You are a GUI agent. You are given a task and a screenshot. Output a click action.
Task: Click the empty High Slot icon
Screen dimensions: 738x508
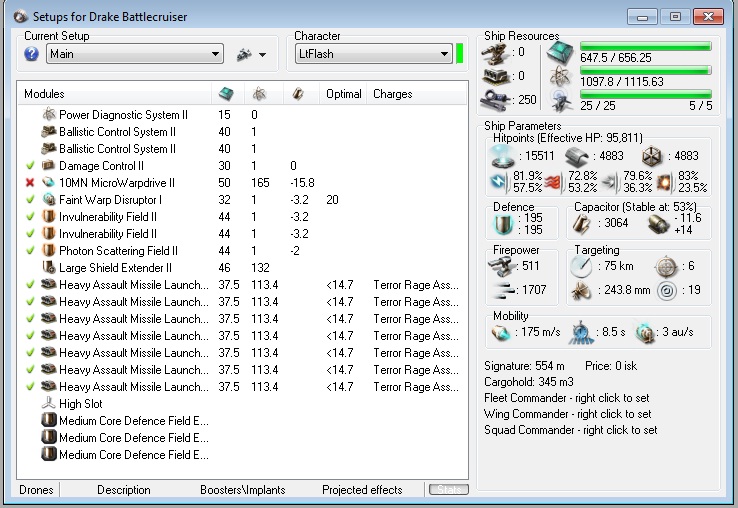coord(48,403)
